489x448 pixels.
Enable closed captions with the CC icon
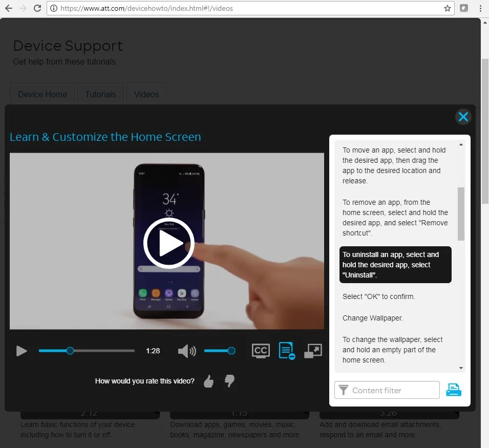[261, 351]
